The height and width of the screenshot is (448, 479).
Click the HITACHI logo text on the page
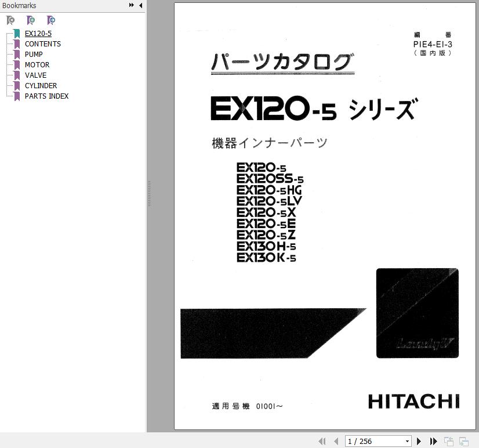tap(414, 402)
